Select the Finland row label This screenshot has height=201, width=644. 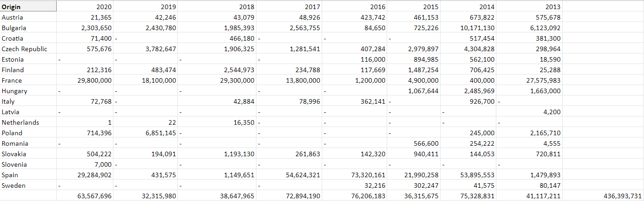(x=28, y=70)
